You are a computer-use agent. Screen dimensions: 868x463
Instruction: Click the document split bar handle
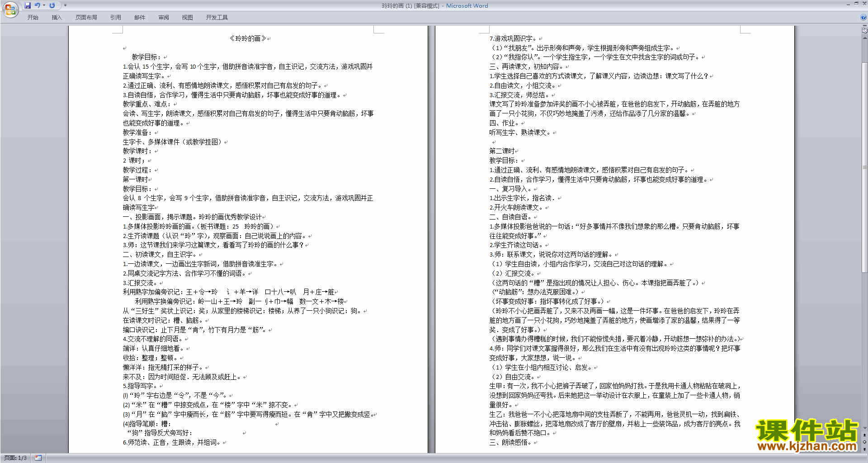coord(865,26)
